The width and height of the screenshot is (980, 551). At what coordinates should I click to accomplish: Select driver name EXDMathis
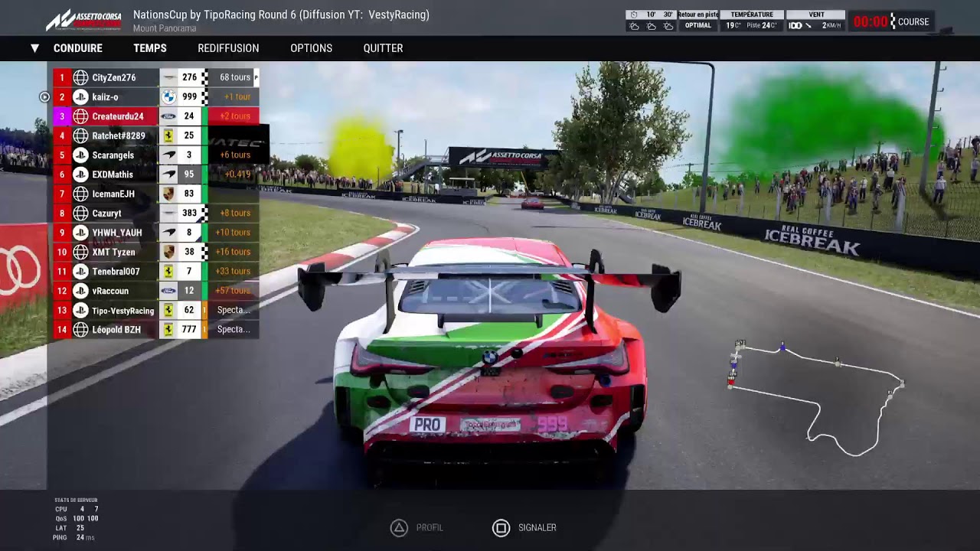tap(113, 174)
